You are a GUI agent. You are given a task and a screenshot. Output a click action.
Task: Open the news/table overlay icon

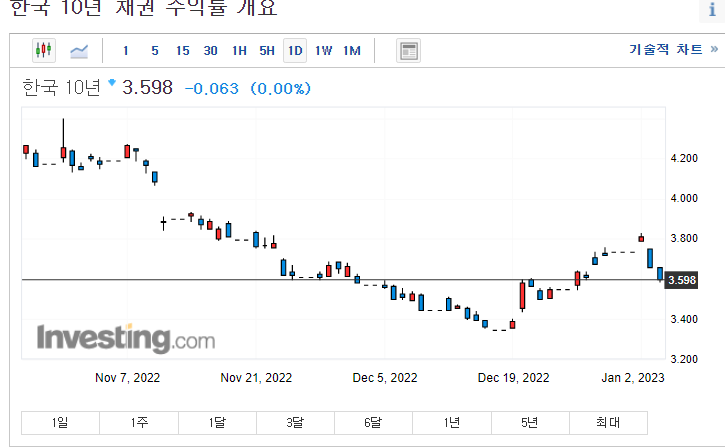pyautogui.click(x=408, y=50)
